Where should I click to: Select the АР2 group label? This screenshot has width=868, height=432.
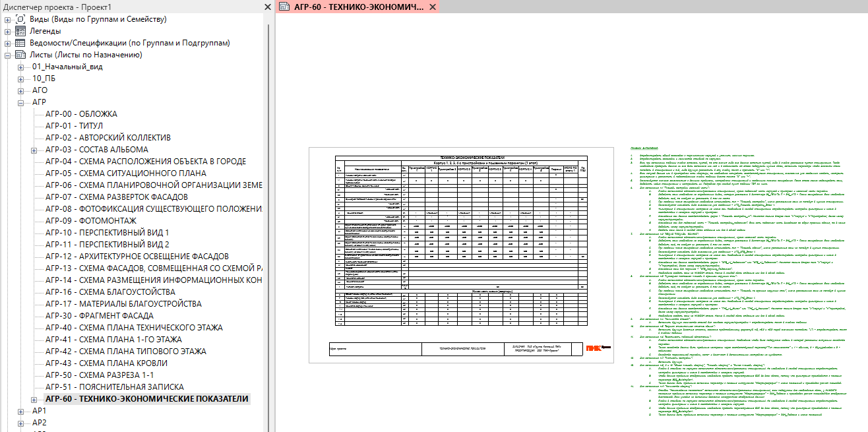[x=40, y=423]
